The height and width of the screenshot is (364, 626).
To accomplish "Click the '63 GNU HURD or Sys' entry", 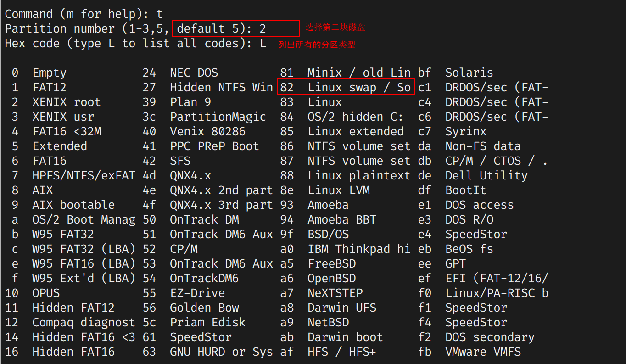I will coord(208,352).
